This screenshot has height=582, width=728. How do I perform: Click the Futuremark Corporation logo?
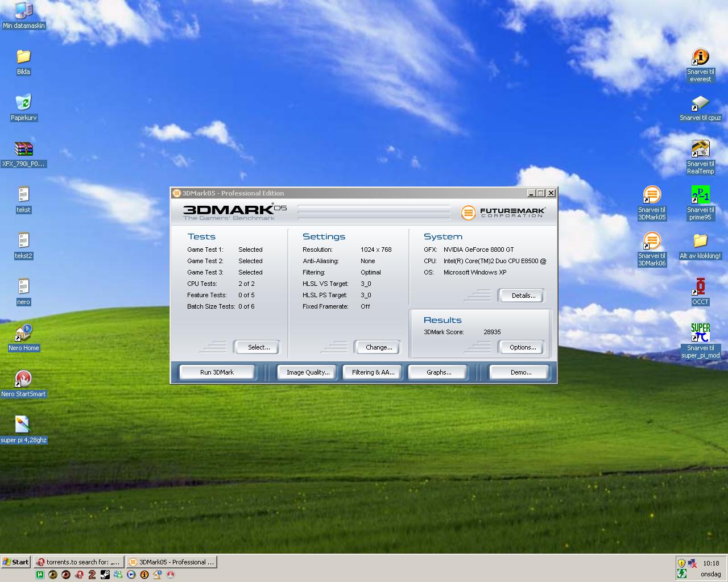point(503,212)
